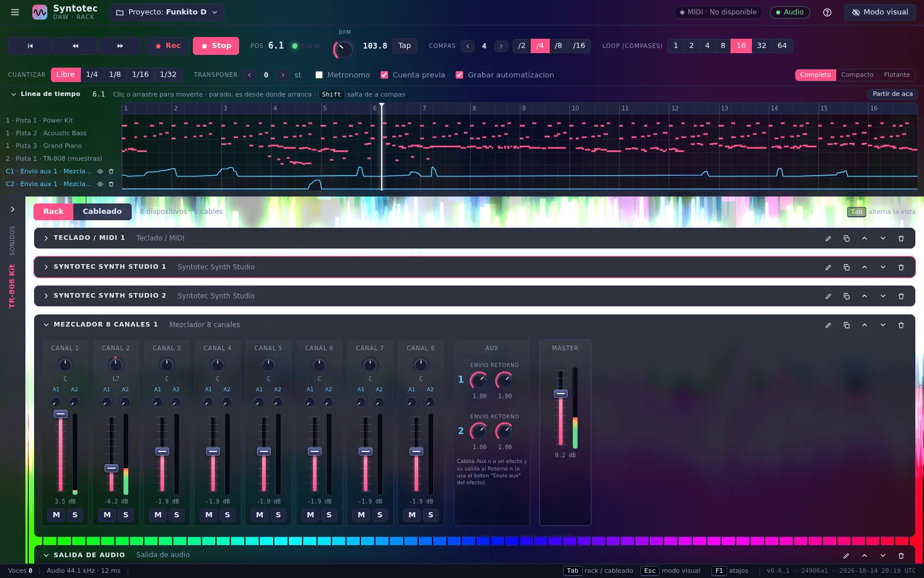Select the Compacto layout tab
The image size is (924, 578).
(x=857, y=75)
